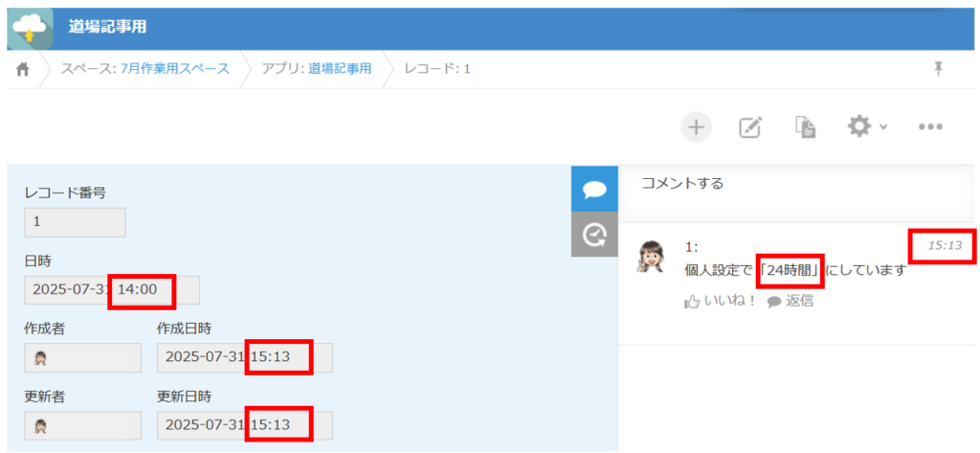Click the 道場記事用 header title
Screen dimensions: 980x453
pyautogui.click(x=107, y=28)
